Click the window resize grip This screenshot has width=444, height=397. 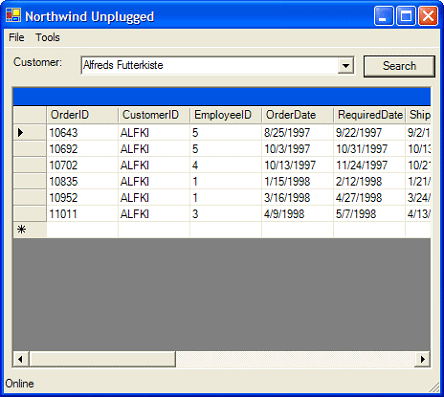click(434, 388)
